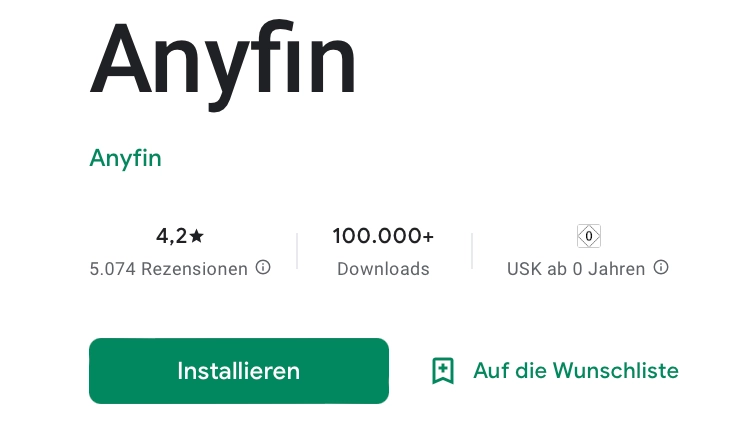
Task: Click the Downloads label
Action: 383,269
